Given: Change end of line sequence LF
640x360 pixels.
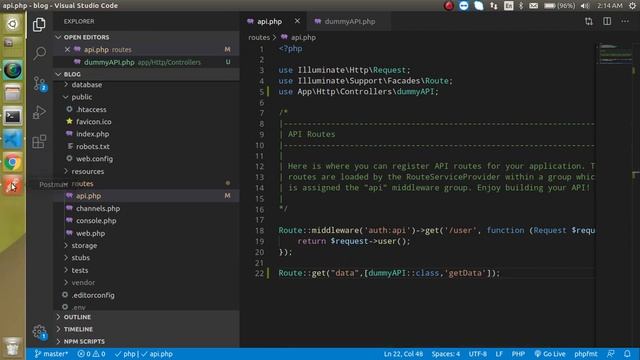Looking at the screenshot, I should (x=499, y=354).
